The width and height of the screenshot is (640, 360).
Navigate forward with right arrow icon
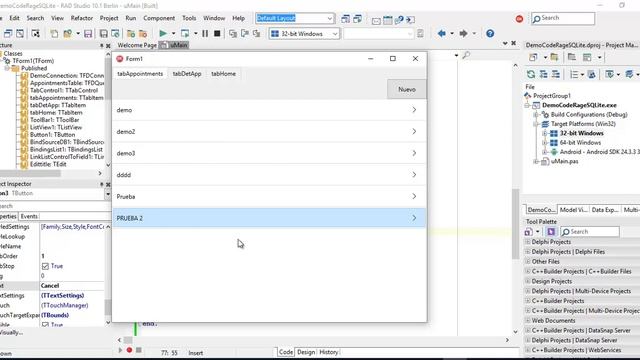click(463, 33)
